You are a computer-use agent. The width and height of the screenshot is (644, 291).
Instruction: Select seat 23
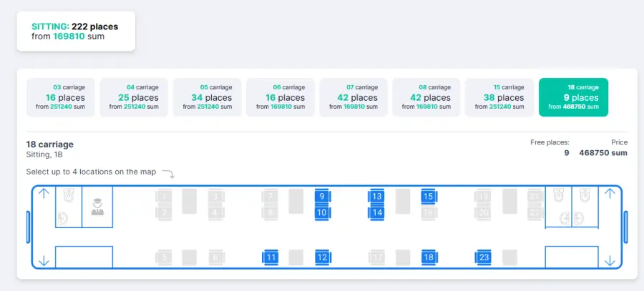click(x=484, y=257)
